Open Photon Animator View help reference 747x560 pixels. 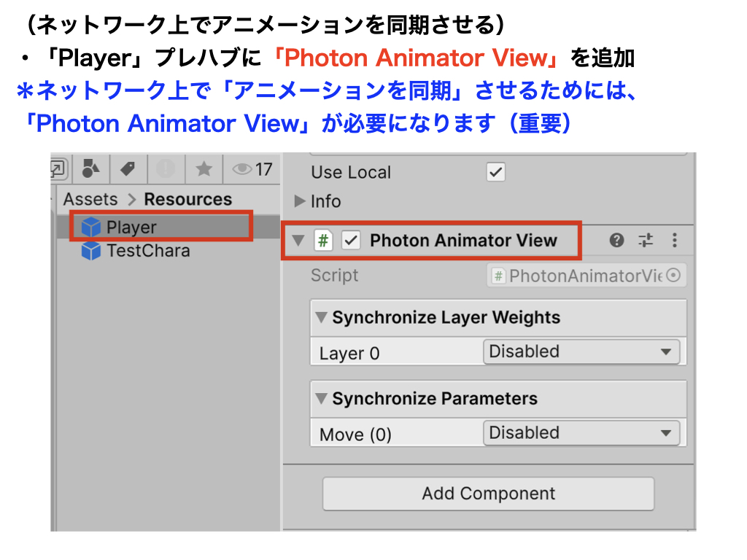[616, 240]
